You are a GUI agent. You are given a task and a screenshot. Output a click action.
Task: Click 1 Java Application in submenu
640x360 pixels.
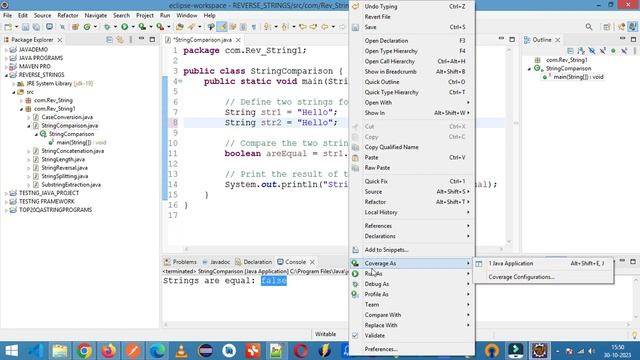(543, 264)
